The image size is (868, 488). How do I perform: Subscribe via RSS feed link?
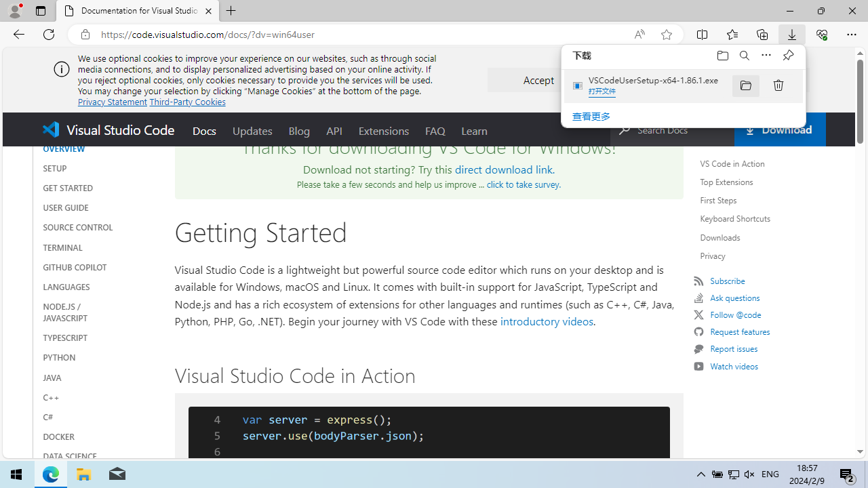(727, 281)
